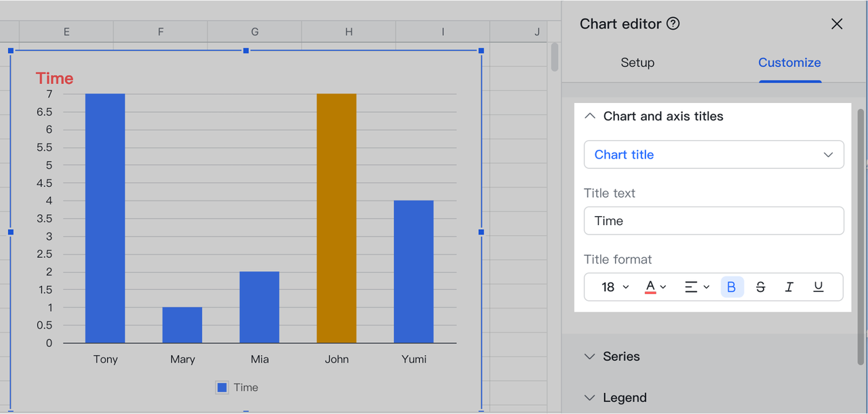Screen dimensions: 868x414
Task: Collapse the Chart and axis titles section
Action: click(589, 116)
